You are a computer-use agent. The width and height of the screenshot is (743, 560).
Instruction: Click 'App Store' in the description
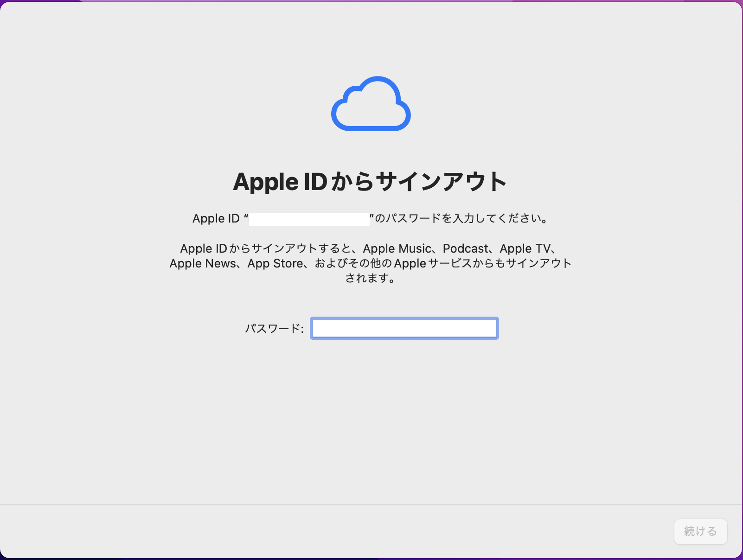click(275, 263)
